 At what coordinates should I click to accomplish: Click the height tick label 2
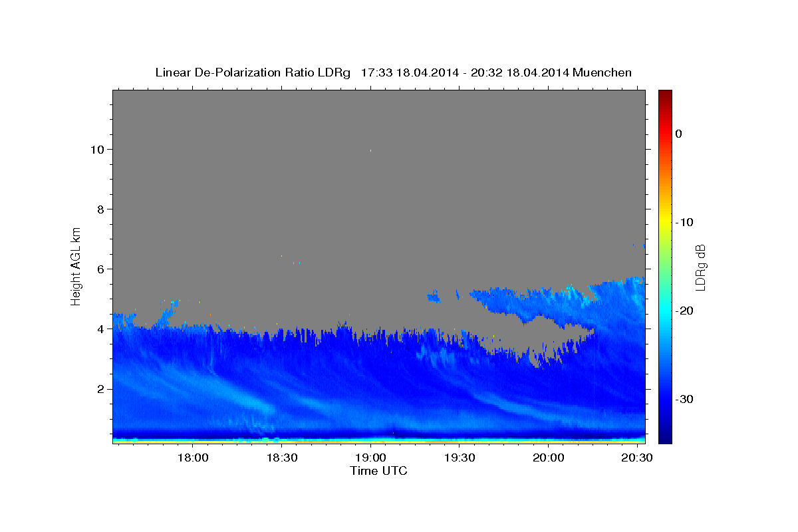(x=102, y=389)
